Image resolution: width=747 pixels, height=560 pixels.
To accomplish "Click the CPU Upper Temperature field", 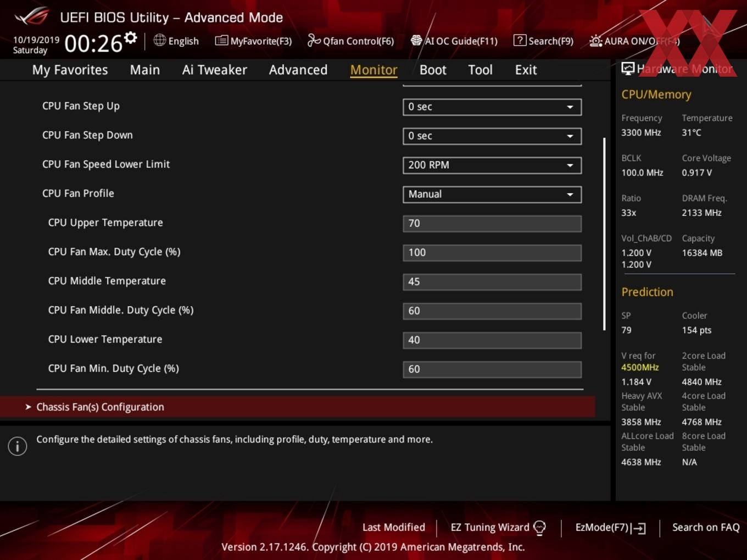I will [x=492, y=223].
